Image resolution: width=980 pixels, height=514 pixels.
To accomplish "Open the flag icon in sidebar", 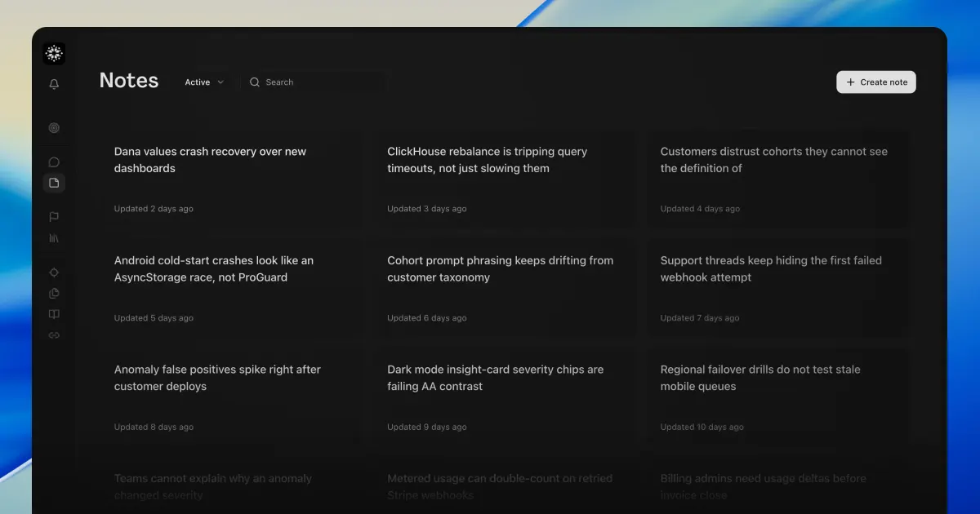I will 54,217.
